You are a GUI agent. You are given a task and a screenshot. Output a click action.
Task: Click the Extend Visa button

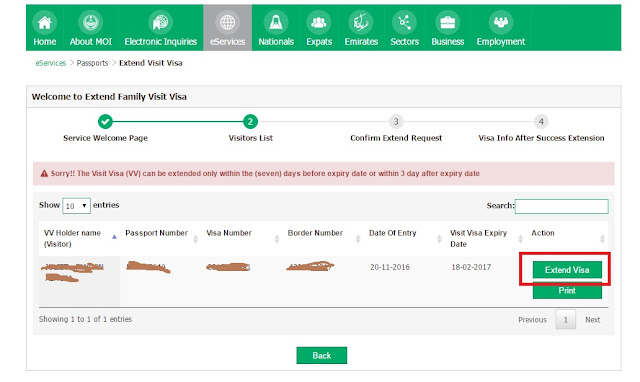[x=567, y=270]
